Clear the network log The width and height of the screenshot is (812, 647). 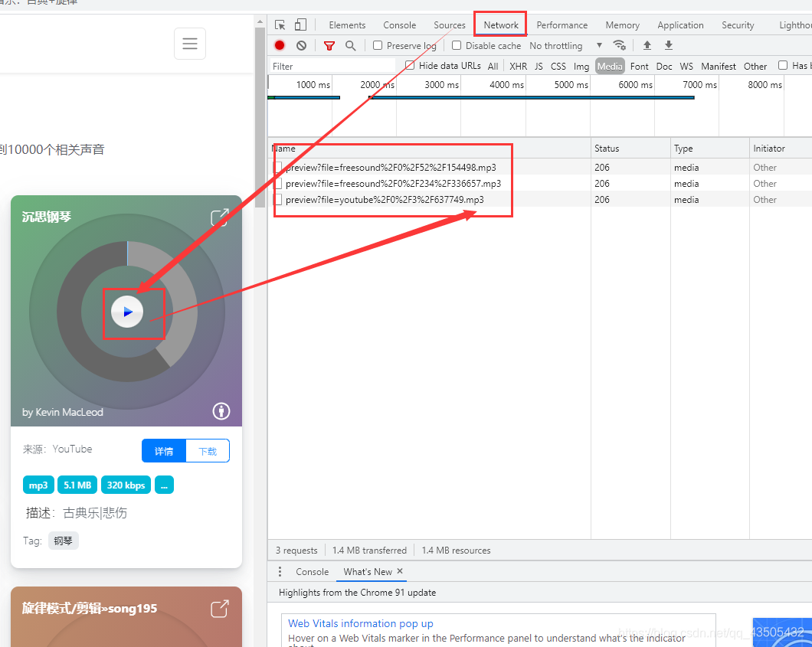pyautogui.click(x=301, y=45)
